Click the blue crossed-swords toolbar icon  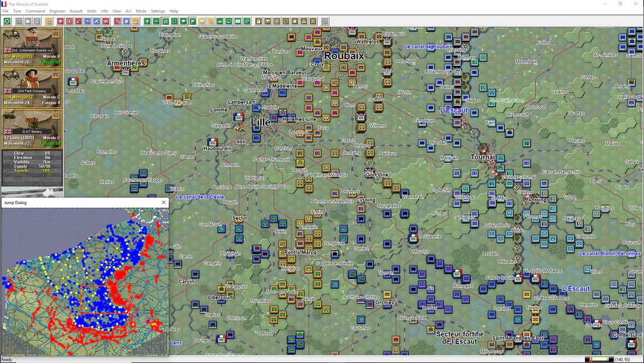tap(96, 21)
